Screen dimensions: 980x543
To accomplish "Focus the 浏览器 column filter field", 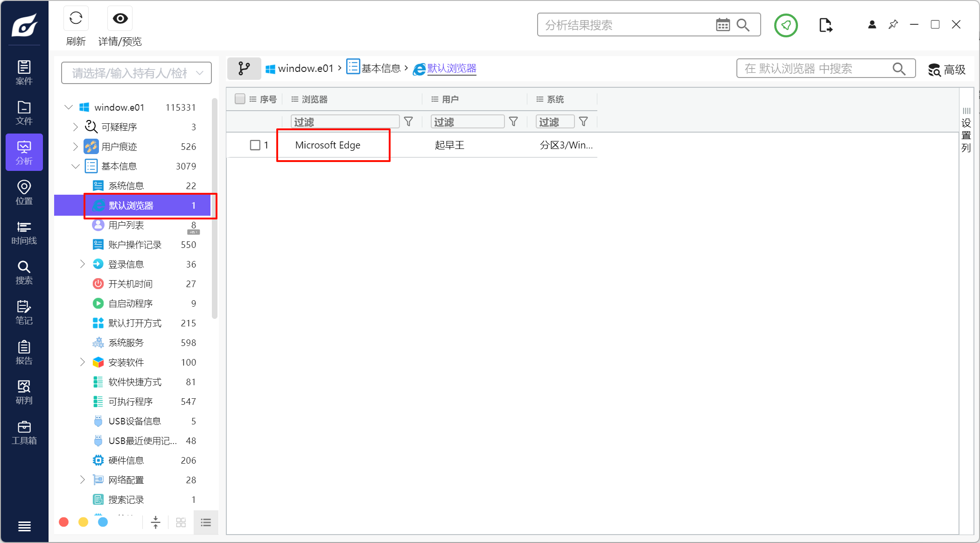I will (x=345, y=122).
